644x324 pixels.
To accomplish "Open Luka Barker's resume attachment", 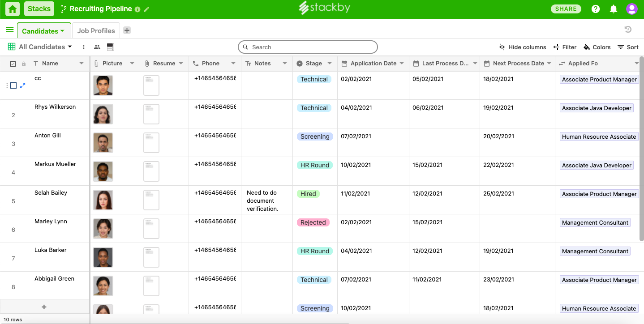I will click(x=151, y=257).
